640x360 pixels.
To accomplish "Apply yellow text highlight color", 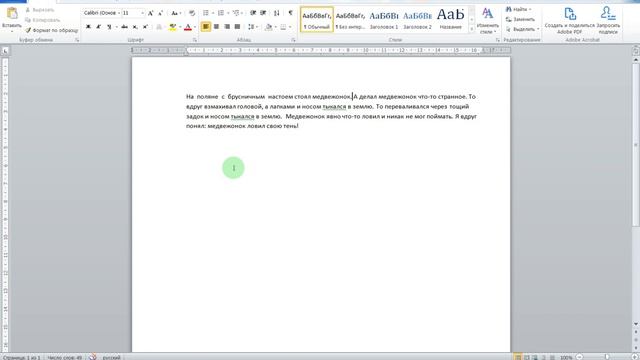I will click(x=173, y=27).
